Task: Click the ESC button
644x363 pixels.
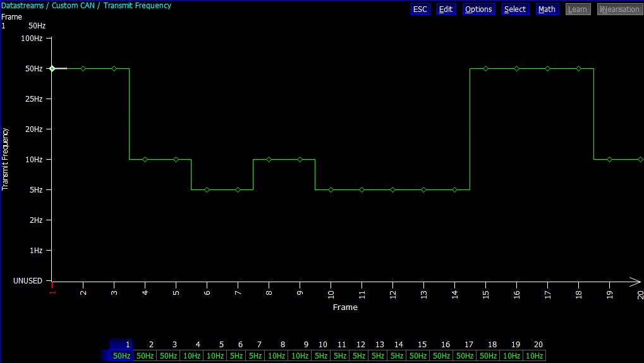Action: [420, 9]
